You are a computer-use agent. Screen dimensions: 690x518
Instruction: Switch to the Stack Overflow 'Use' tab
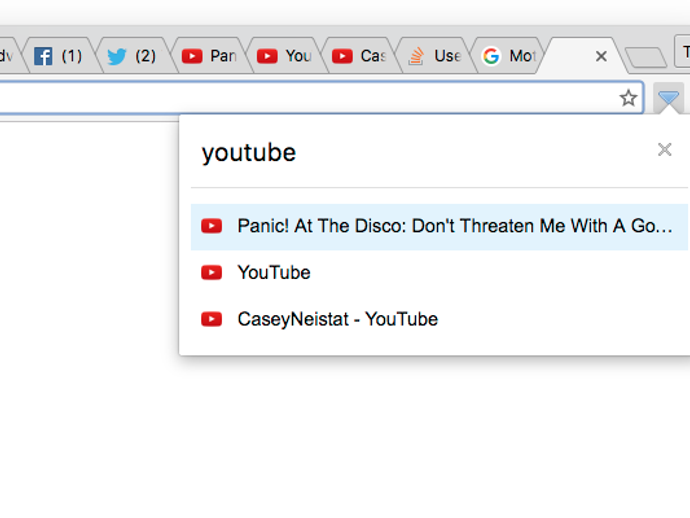(434, 56)
